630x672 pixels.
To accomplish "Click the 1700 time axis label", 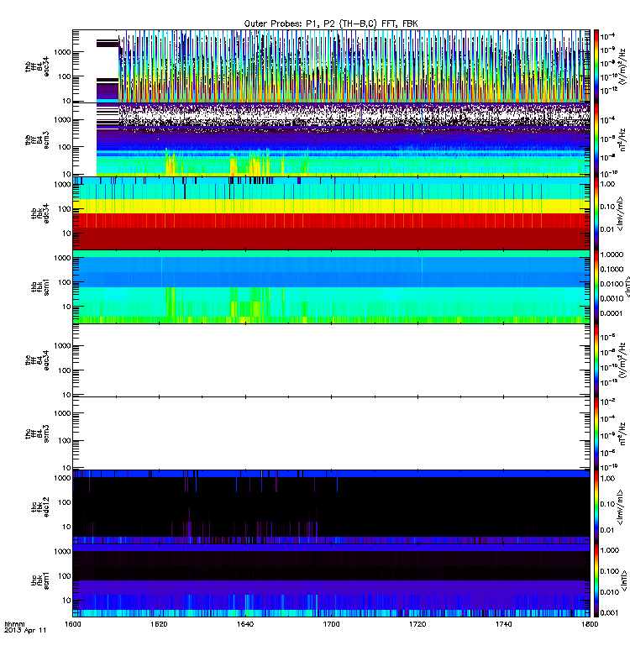I will pyautogui.click(x=331, y=624).
